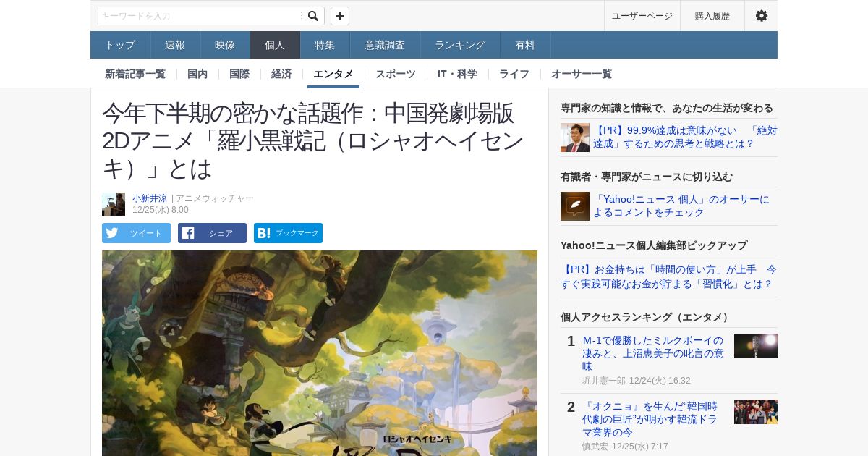The height and width of the screenshot is (456, 868).
Task: Select the 個人 tab
Action: tap(275, 45)
